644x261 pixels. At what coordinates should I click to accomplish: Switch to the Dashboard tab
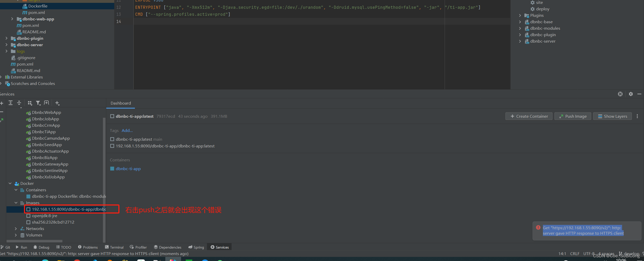tap(120, 103)
